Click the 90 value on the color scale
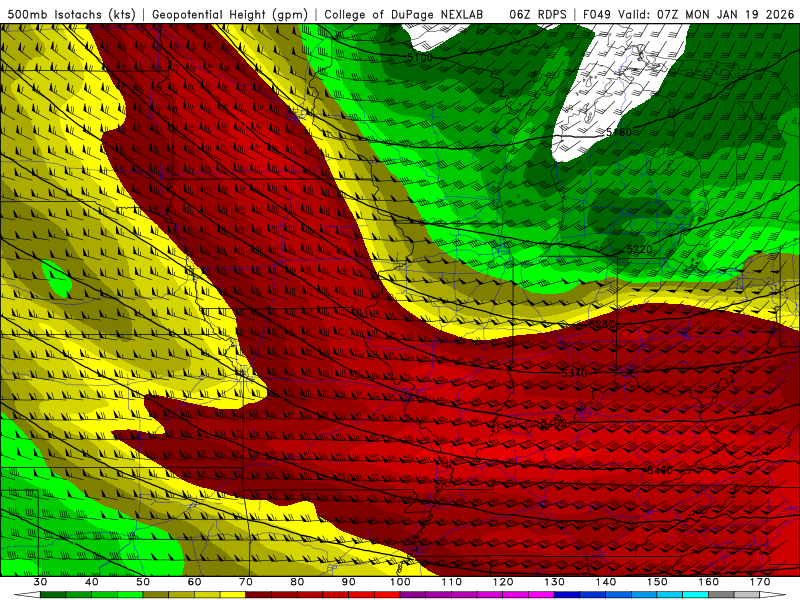The image size is (800, 600). tap(349, 582)
